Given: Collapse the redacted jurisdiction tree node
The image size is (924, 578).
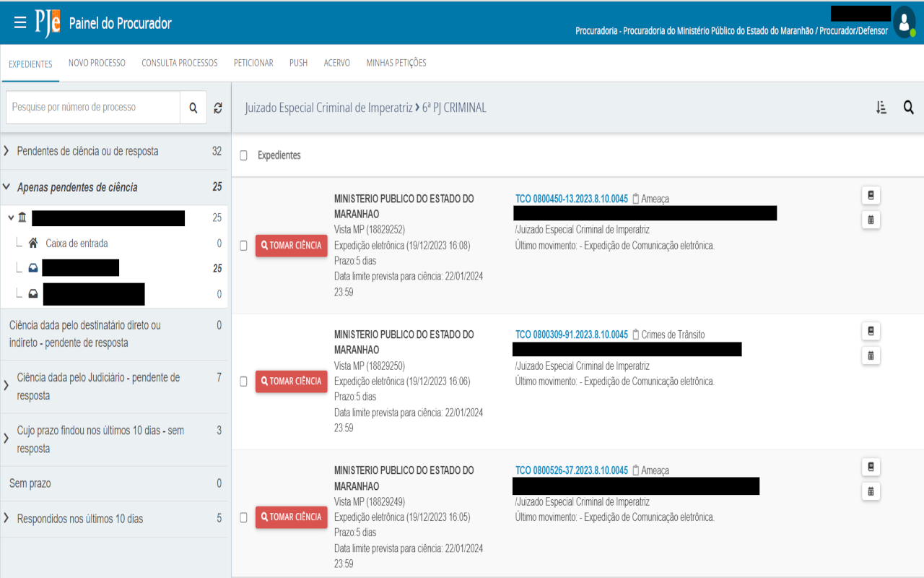Looking at the screenshot, I should (11, 217).
